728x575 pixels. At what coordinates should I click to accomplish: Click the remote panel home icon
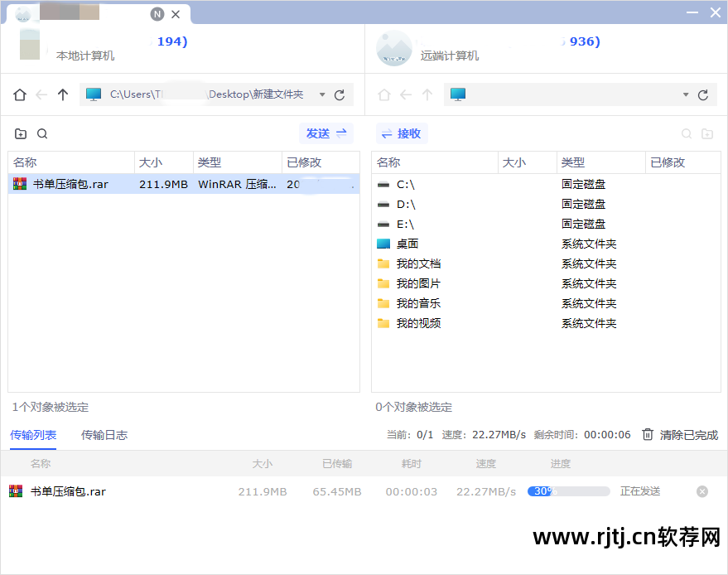pyautogui.click(x=383, y=95)
